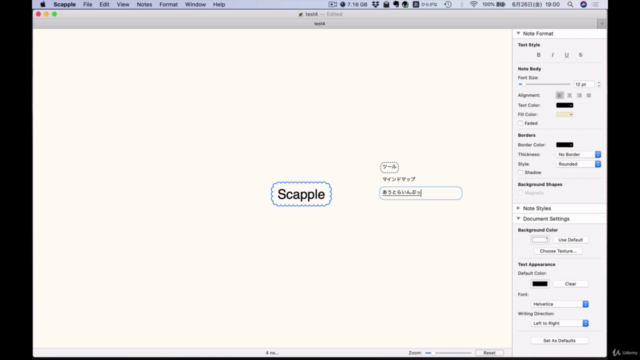The height and width of the screenshot is (360, 640).
Task: Toggle the Magnetic checkbox
Action: click(x=520, y=193)
